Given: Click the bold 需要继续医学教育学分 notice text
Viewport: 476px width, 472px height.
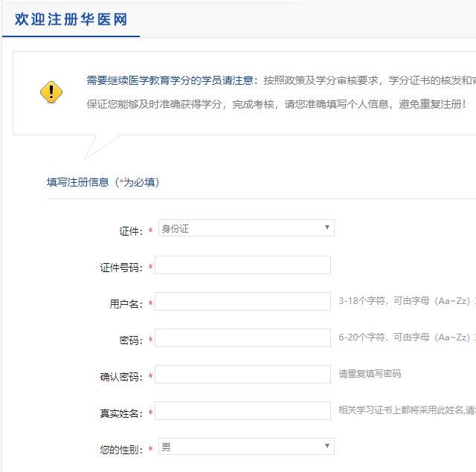Looking at the screenshot, I should 172,80.
